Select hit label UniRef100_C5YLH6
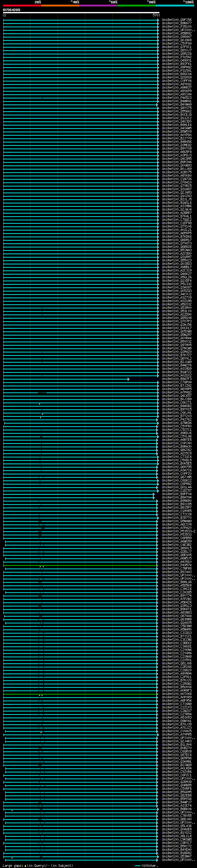 [177, 436]
